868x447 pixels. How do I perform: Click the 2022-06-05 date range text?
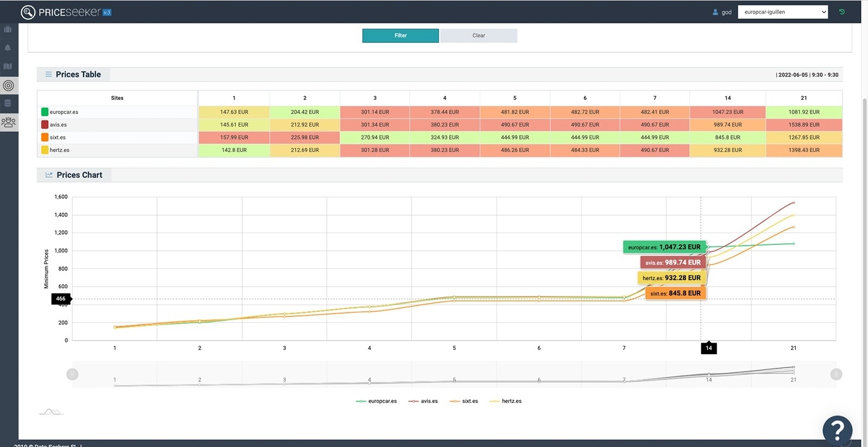click(808, 75)
